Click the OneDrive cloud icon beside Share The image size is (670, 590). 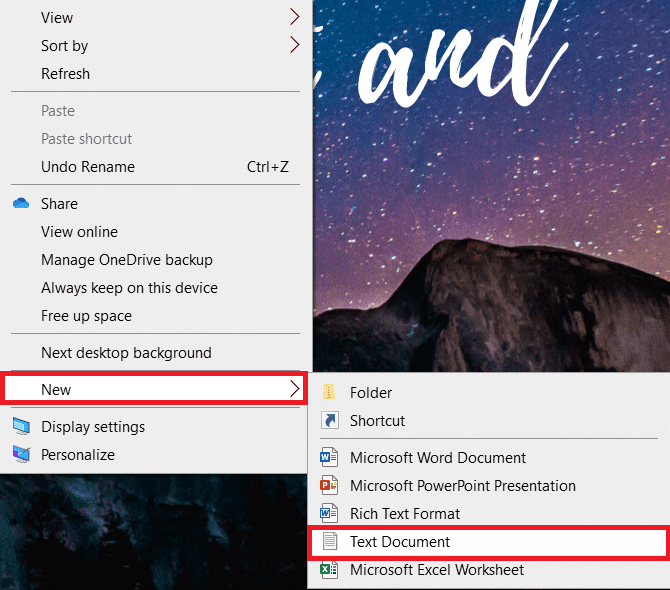coord(21,204)
